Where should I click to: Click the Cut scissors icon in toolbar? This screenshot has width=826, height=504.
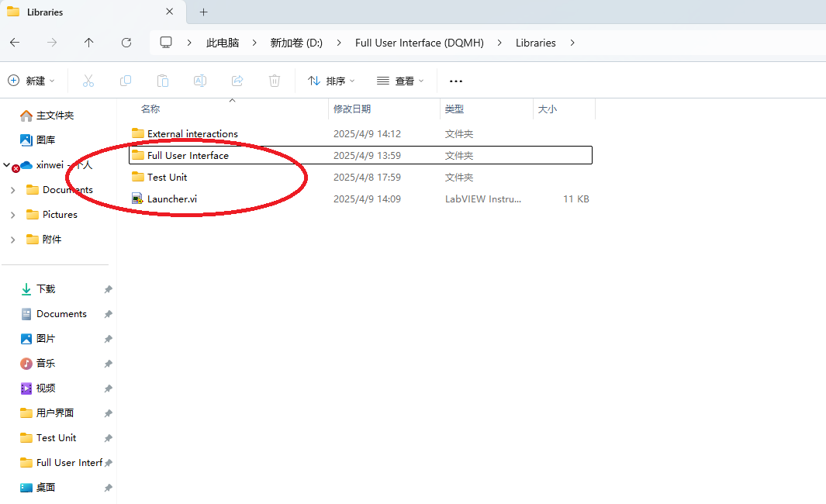click(x=88, y=81)
